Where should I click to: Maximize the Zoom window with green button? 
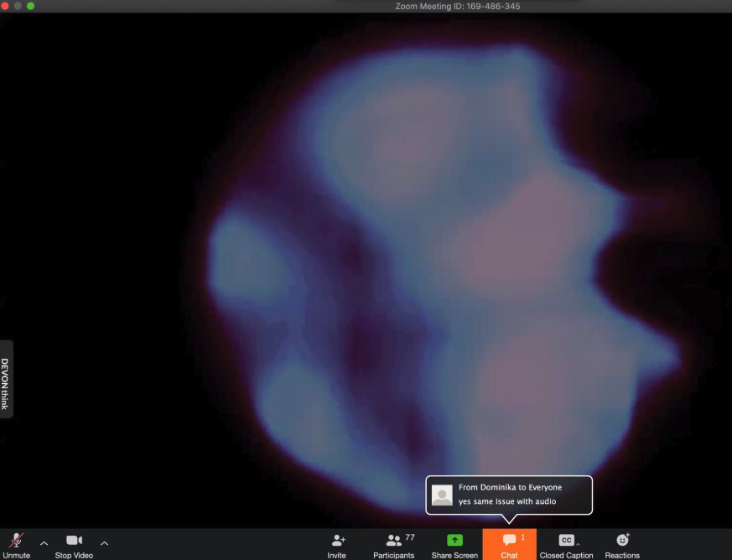(30, 6)
